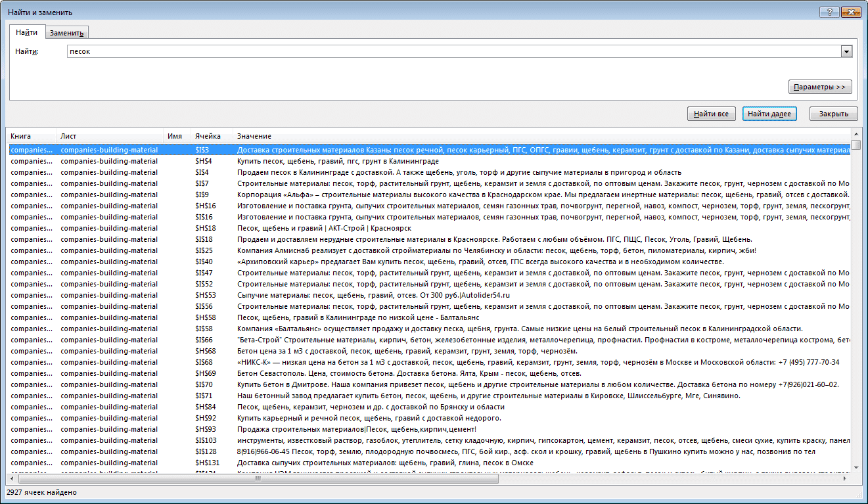Image resolution: width=868 pixels, height=504 pixels.
Task: Focus the Найти search field containing песок
Action: (x=454, y=51)
